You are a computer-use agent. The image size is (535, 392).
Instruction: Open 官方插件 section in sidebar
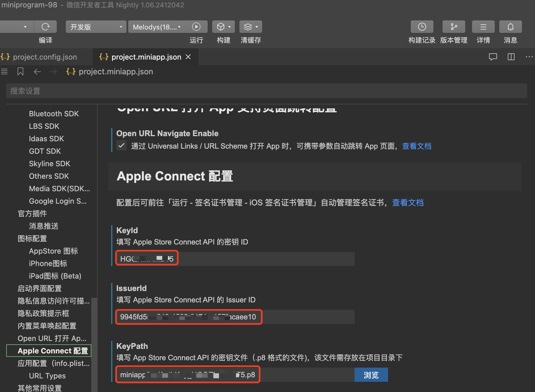pos(32,214)
